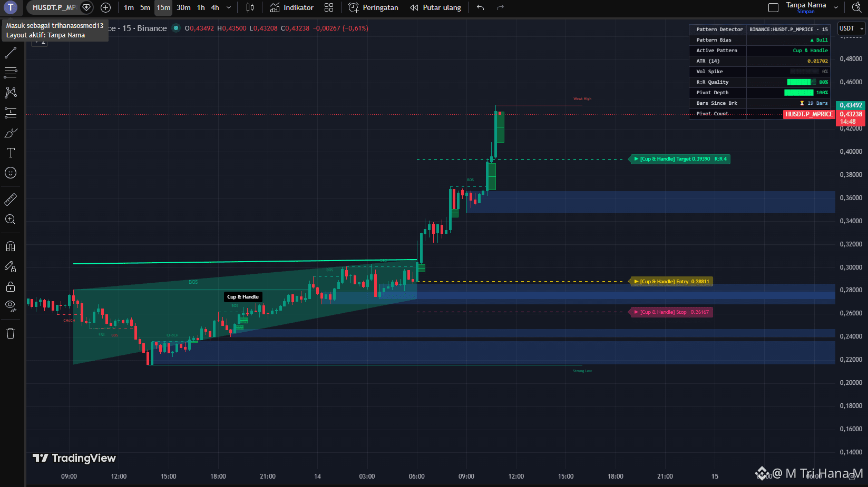This screenshot has height=487, width=868.
Task: Switch to the 1h timeframe
Action: (201, 7)
